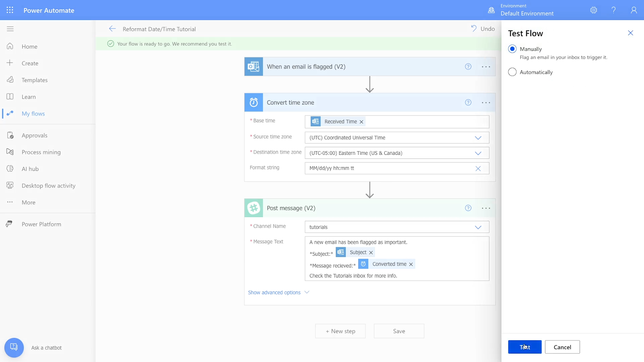Click the Power Automate header title
Viewport: 644px width, 362px height.
pyautogui.click(x=49, y=10)
